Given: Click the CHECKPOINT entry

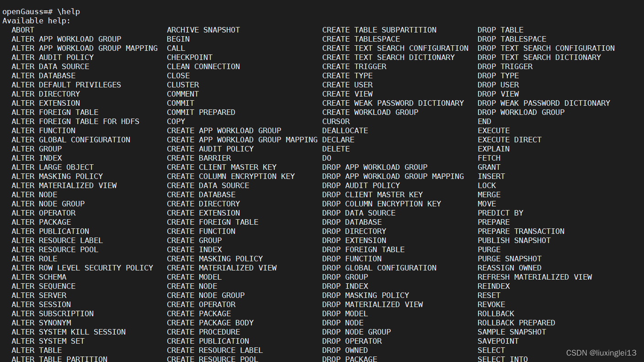Looking at the screenshot, I should pyautogui.click(x=189, y=57).
